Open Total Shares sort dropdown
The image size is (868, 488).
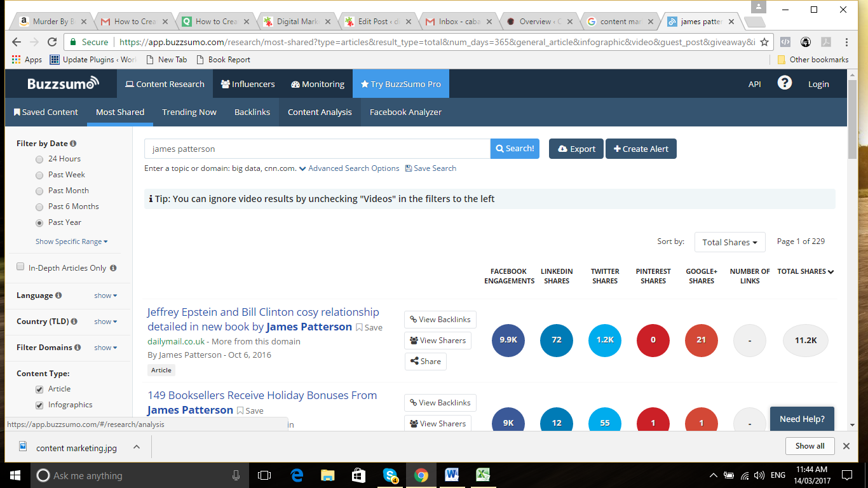click(x=729, y=242)
